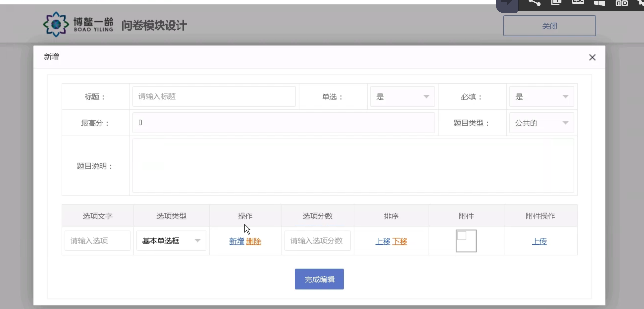Screen dimensions: 644x309
Task: Click the 请输入选项分数 input field
Action: [x=317, y=241]
